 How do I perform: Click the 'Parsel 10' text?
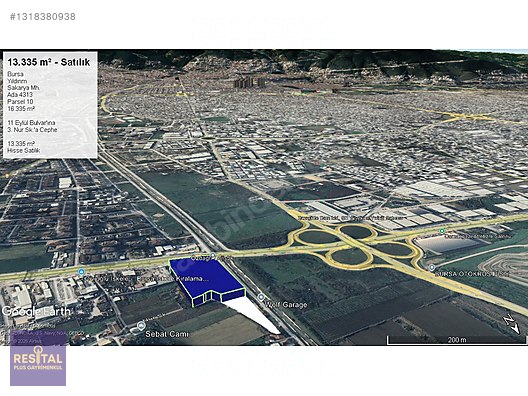20,102
